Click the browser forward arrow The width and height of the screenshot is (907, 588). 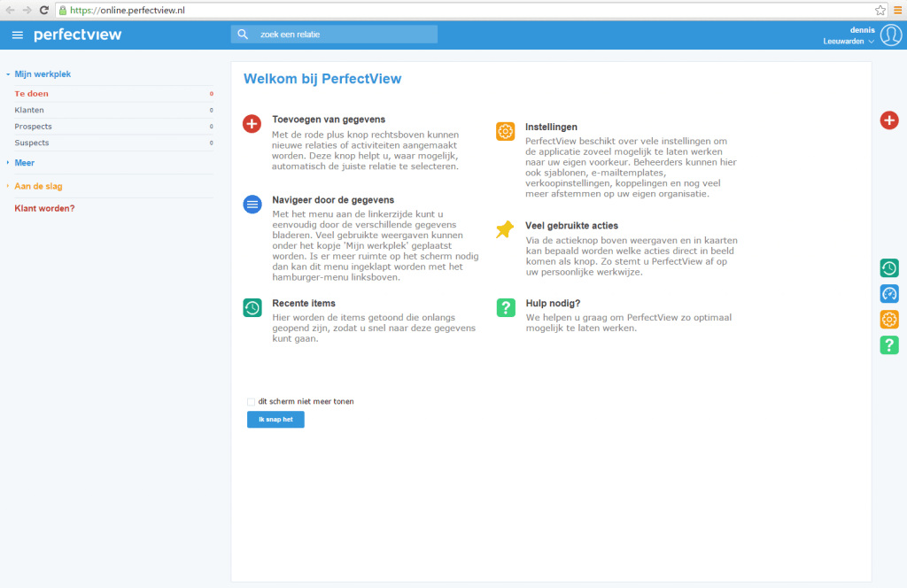click(27, 11)
